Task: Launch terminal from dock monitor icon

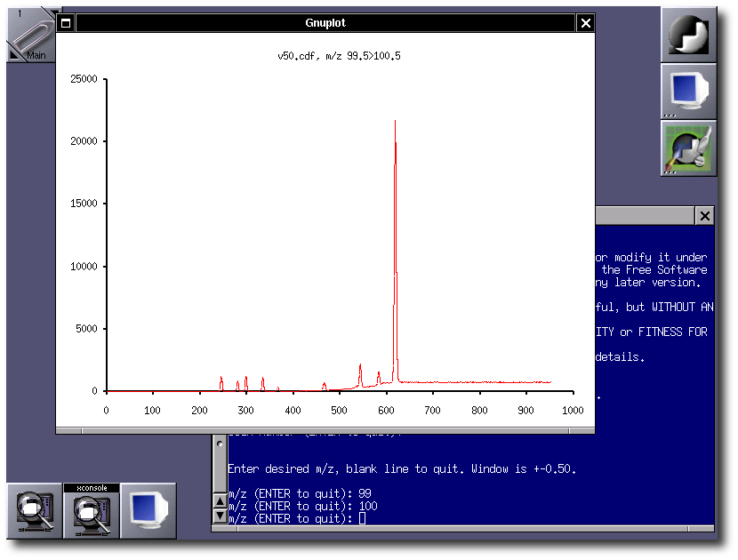Action: [x=688, y=92]
